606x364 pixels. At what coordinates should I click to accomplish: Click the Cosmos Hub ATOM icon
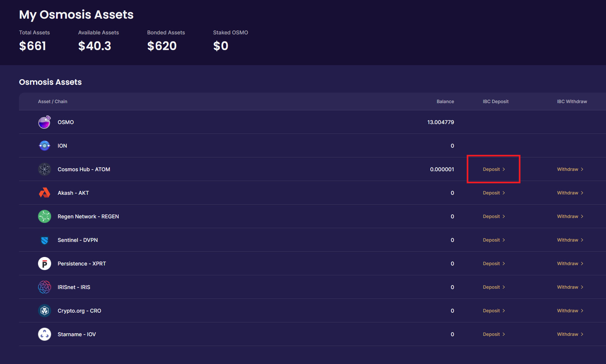pyautogui.click(x=45, y=169)
